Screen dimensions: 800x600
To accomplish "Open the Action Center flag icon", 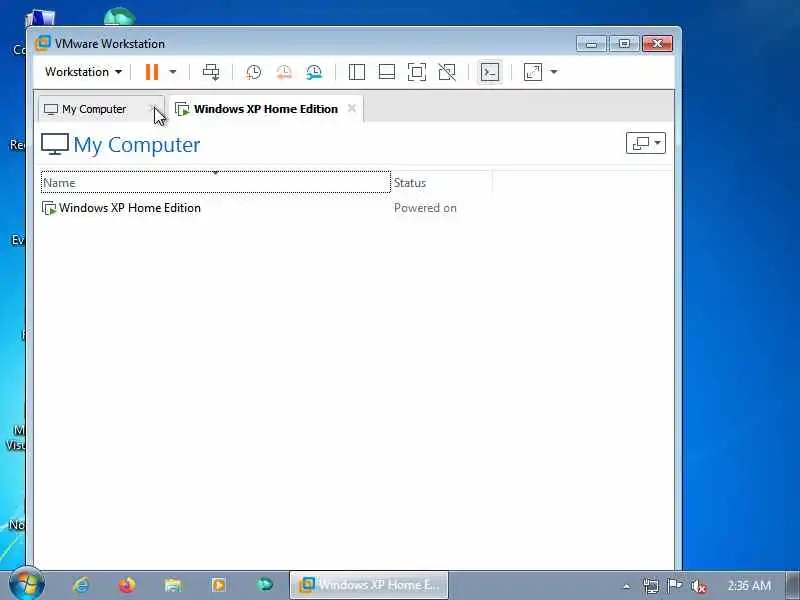I will pyautogui.click(x=674, y=586).
